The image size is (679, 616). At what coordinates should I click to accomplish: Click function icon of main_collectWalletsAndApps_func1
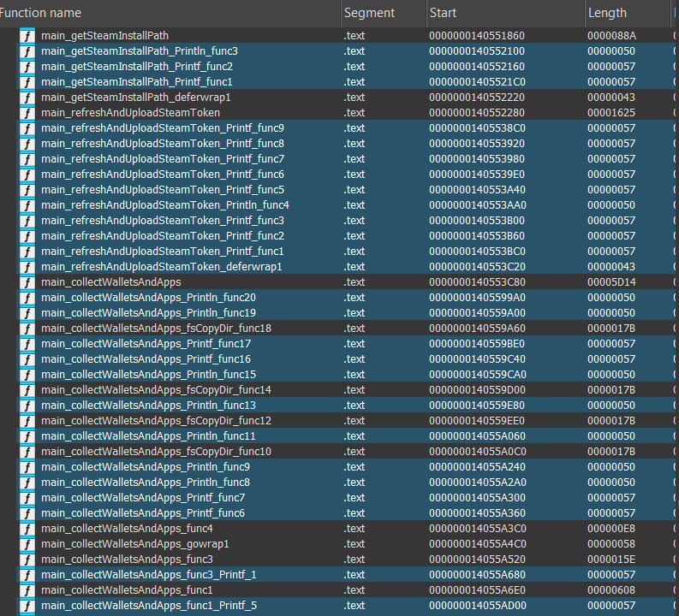[27, 590]
